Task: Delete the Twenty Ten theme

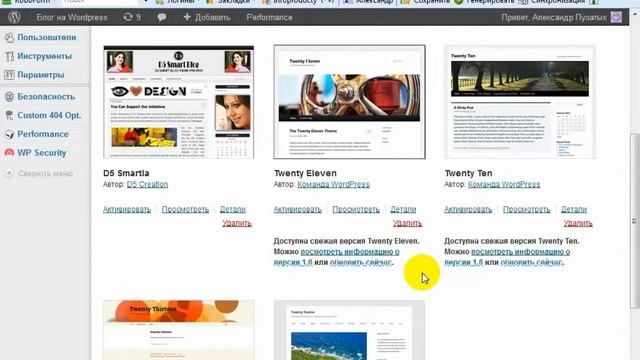Action: click(578, 223)
